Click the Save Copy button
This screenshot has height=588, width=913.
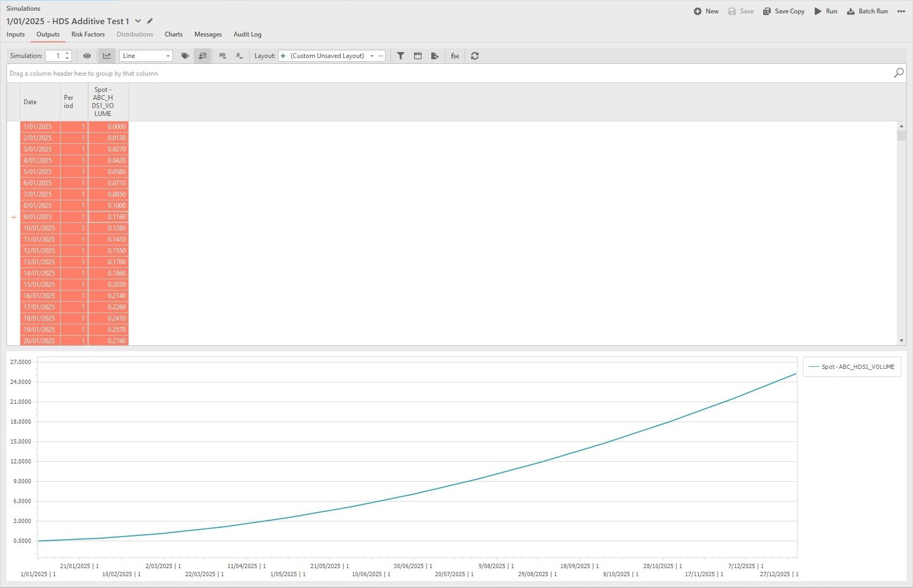784,11
